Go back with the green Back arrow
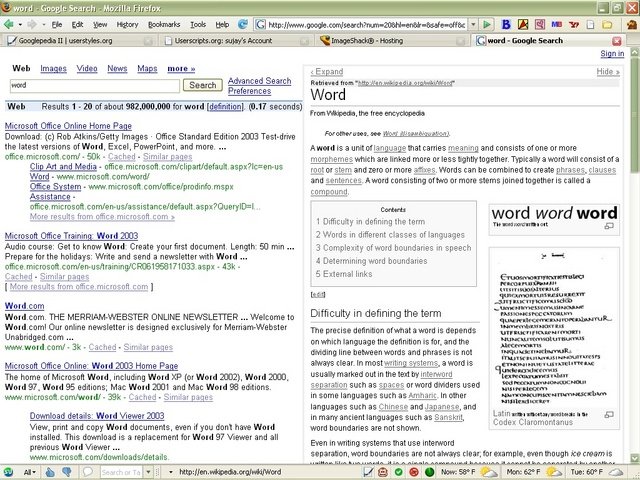This screenshot has height=480, width=640. (8, 25)
